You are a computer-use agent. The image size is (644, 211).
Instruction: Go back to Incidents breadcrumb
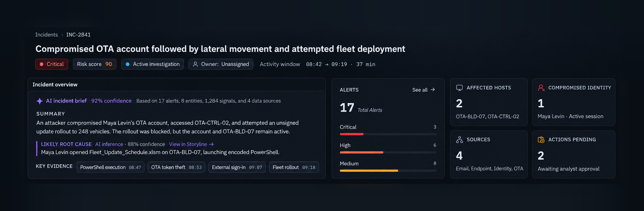tap(46, 35)
